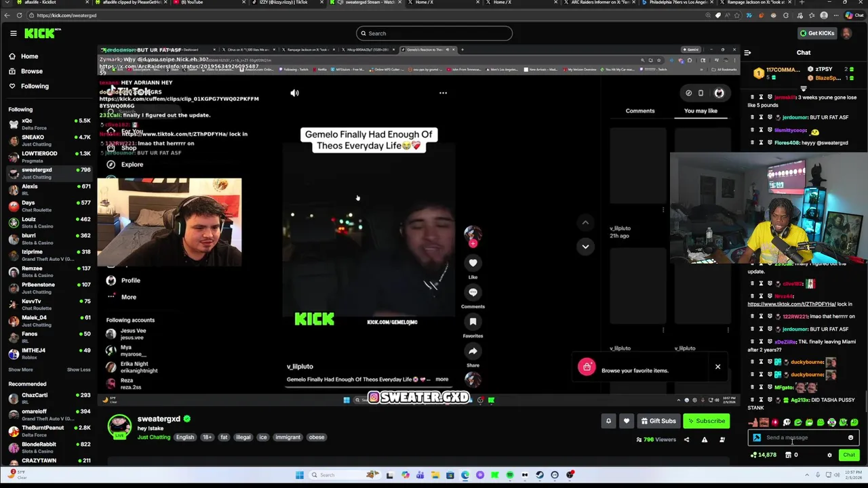Screen dimensions: 868x488
Task: Click the moderator hammer badge in chat input
Action: pos(757,438)
